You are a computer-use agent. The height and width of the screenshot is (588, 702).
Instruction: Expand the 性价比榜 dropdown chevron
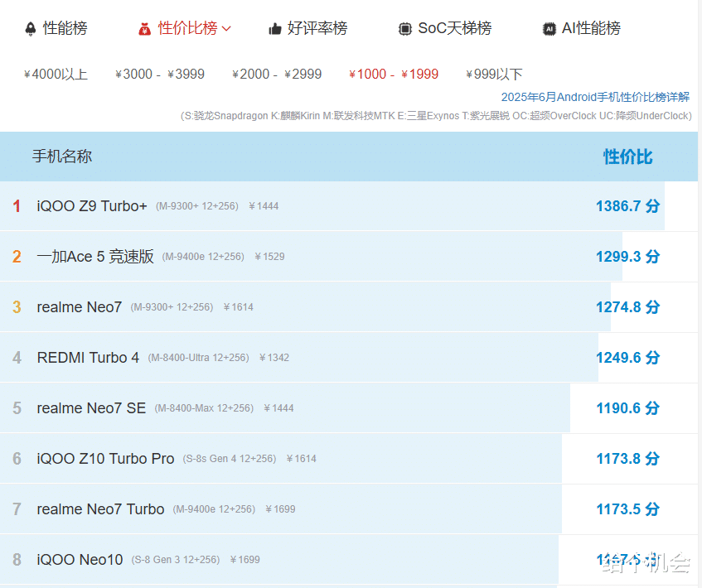pos(226,29)
